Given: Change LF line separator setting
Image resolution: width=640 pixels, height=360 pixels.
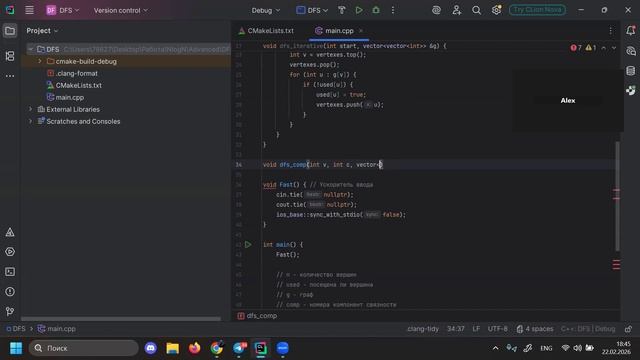Looking at the screenshot, I should click(x=476, y=329).
